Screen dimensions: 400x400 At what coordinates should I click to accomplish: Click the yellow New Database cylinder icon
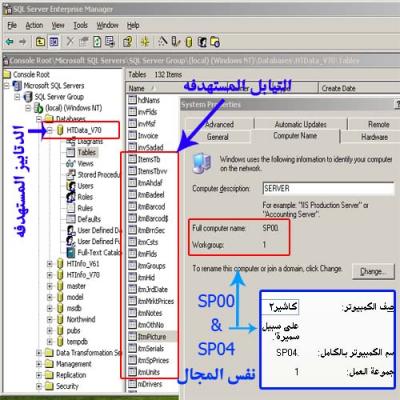(189, 42)
